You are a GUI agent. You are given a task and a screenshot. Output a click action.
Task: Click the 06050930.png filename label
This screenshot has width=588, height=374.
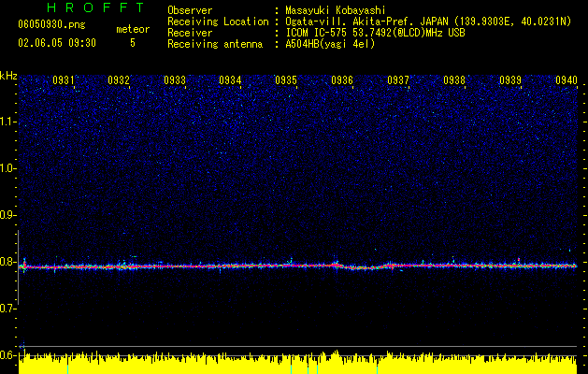pyautogui.click(x=51, y=25)
